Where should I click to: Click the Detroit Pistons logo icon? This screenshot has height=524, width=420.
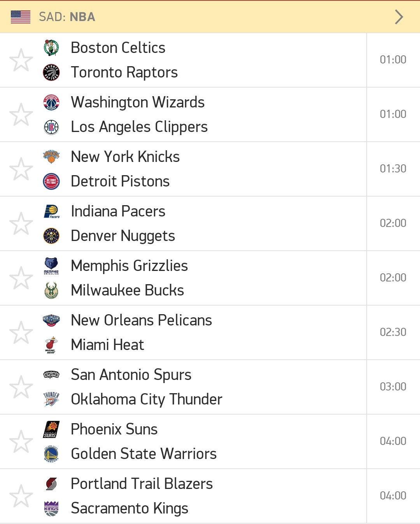[x=51, y=181]
